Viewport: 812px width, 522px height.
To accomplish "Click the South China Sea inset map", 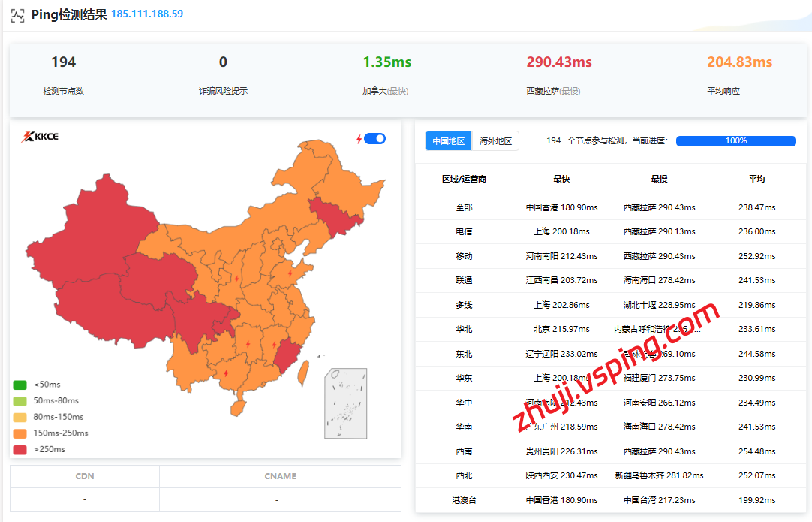I will click(345, 403).
